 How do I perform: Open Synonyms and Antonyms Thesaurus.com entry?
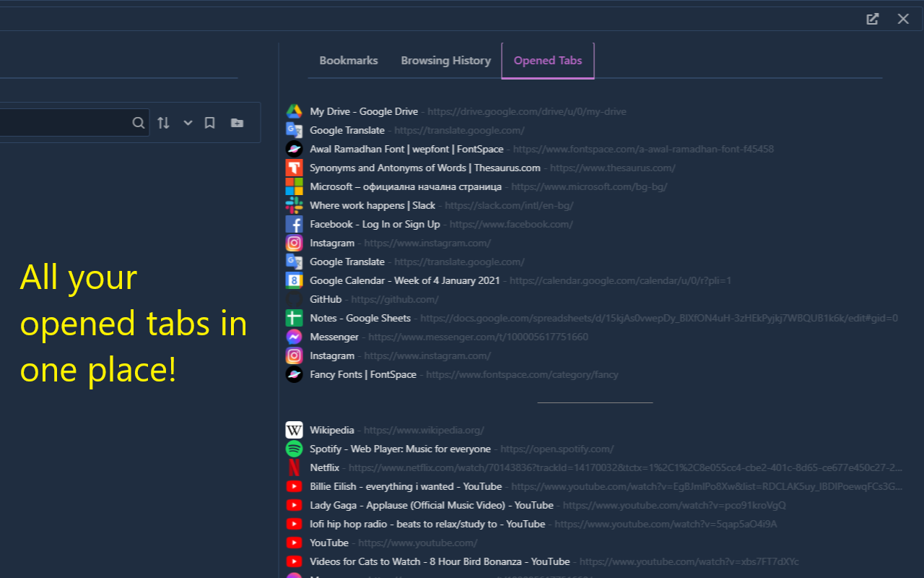coord(425,168)
